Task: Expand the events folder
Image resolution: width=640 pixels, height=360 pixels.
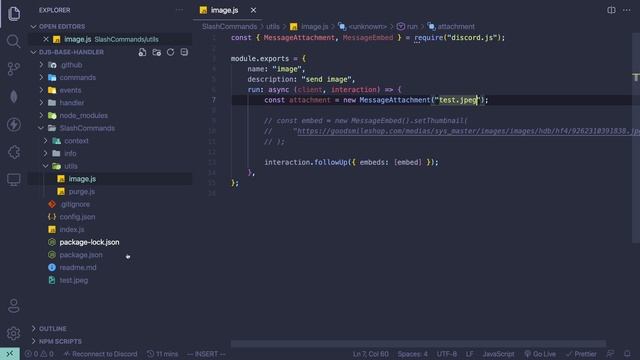Action: click(x=70, y=90)
